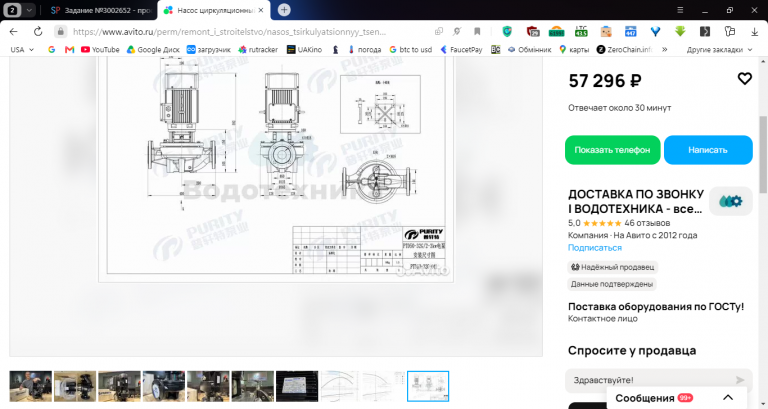Viewport: 768px width, 409px height.
Task: Click the Надёжный продавец badge
Action: coord(612,267)
